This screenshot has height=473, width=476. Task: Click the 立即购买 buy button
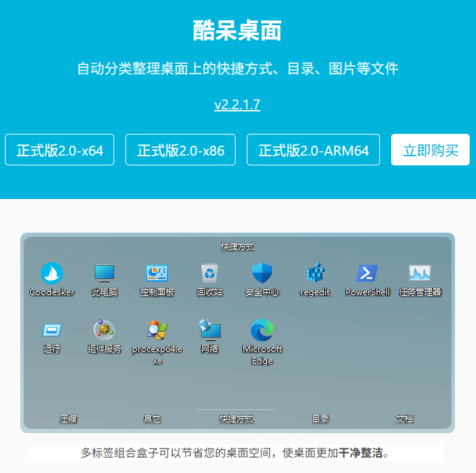coord(430,149)
